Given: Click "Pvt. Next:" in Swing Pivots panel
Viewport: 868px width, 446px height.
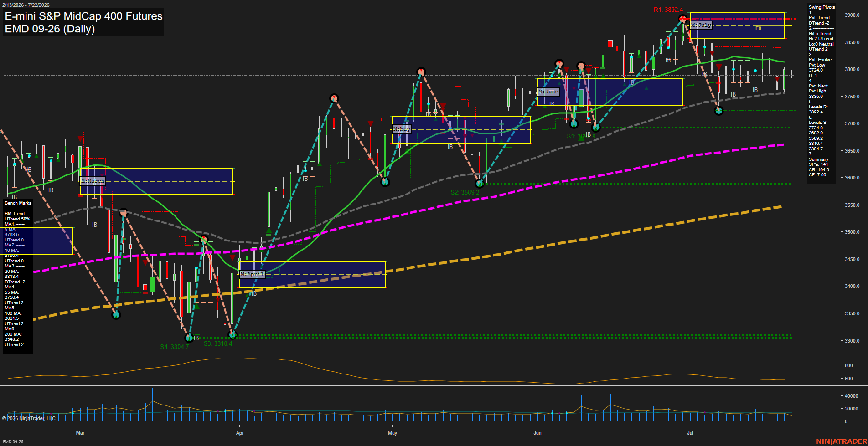Looking at the screenshot, I should coord(819,86).
